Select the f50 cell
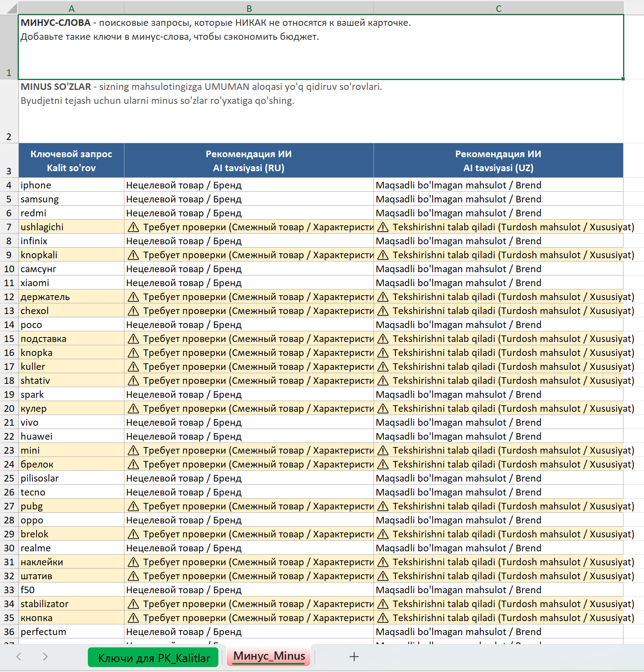This screenshot has height=672, width=644. click(x=71, y=589)
